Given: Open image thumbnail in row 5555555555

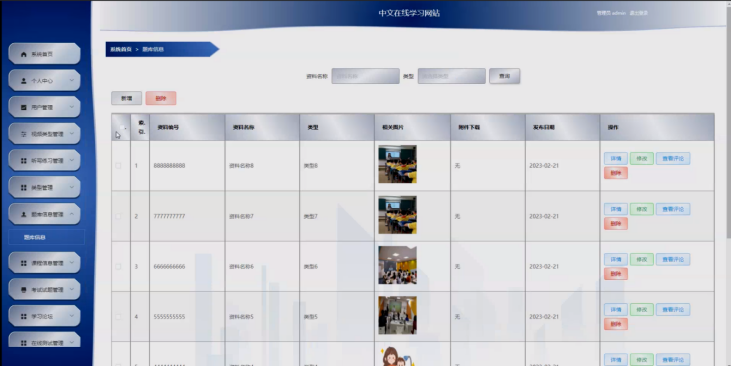Looking at the screenshot, I should tap(397, 315).
